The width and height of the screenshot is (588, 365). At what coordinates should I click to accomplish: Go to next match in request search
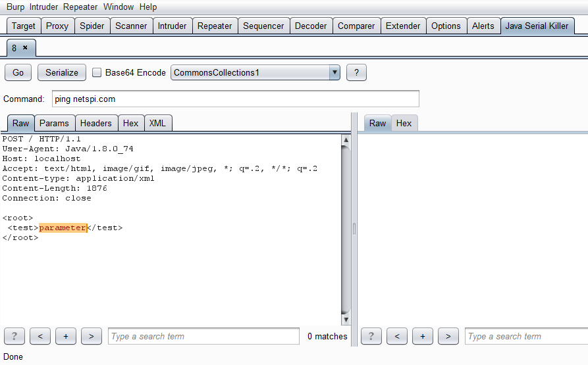pos(91,336)
